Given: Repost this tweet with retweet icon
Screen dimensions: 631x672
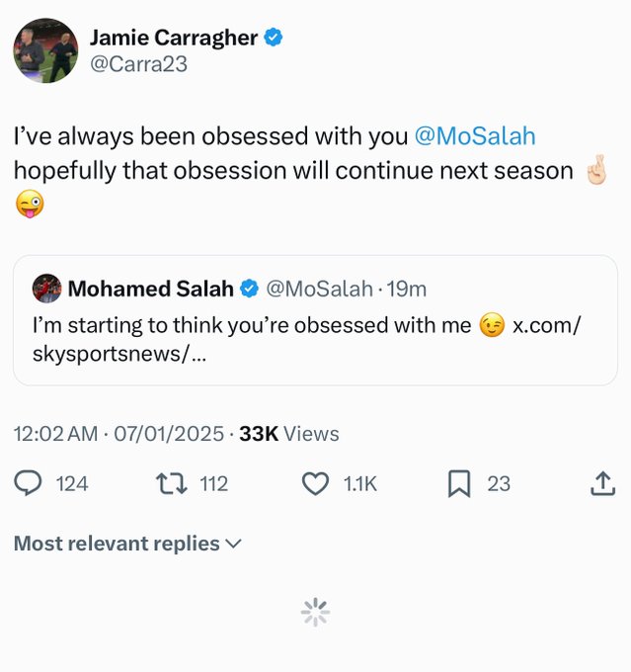Looking at the screenshot, I should [x=172, y=483].
